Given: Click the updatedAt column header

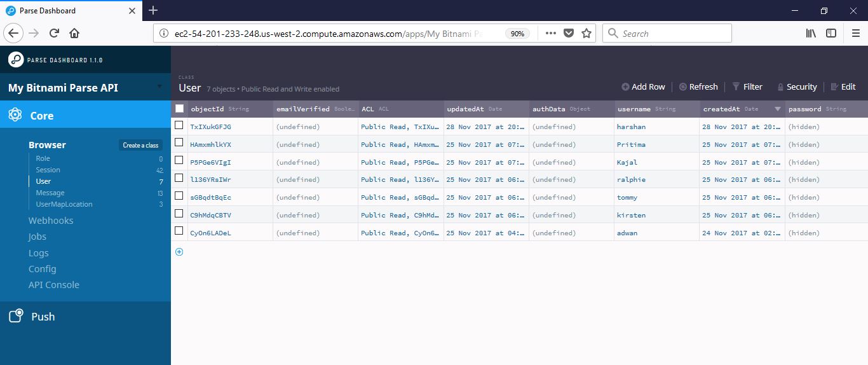Looking at the screenshot, I should [x=487, y=109].
